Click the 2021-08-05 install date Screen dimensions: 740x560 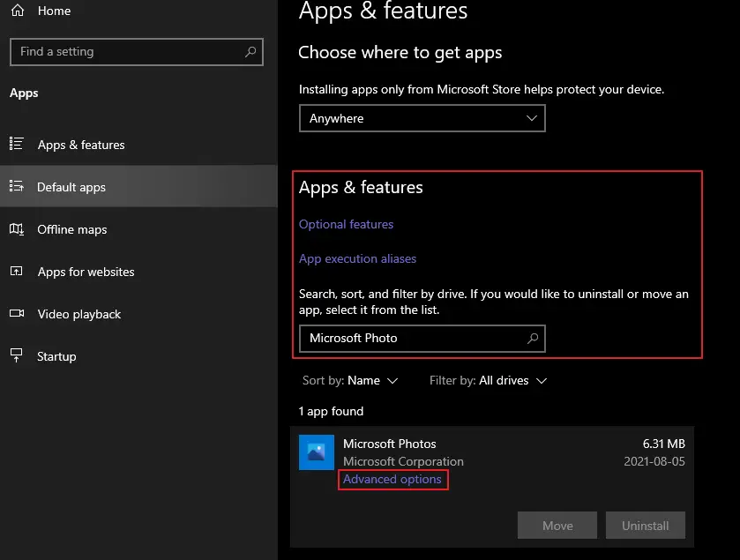tap(654, 461)
